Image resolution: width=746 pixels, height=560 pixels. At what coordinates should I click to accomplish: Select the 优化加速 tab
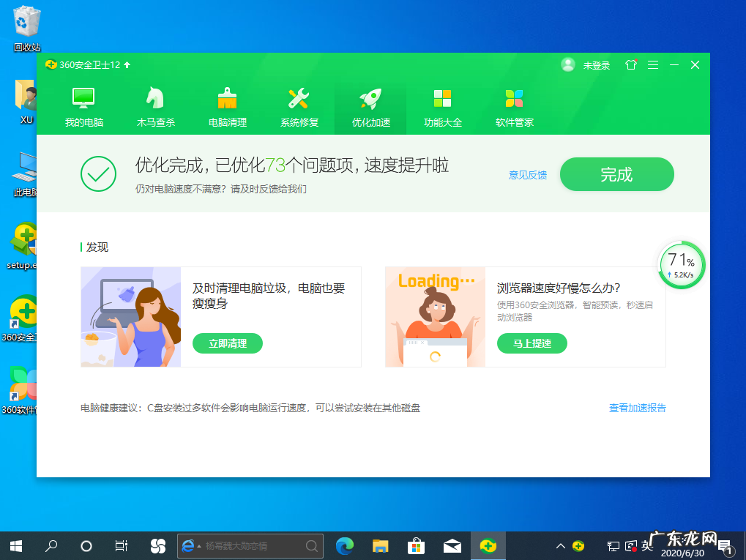(370, 103)
